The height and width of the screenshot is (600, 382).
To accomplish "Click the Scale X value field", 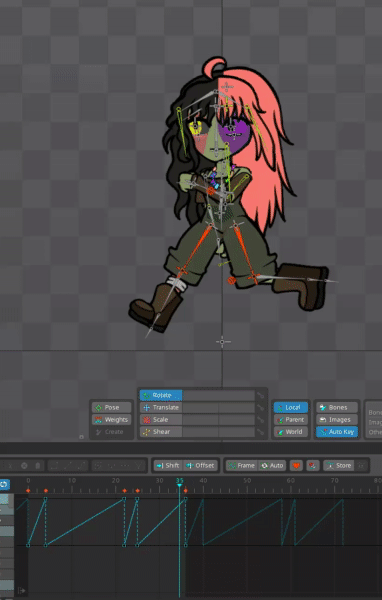I will [201, 419].
